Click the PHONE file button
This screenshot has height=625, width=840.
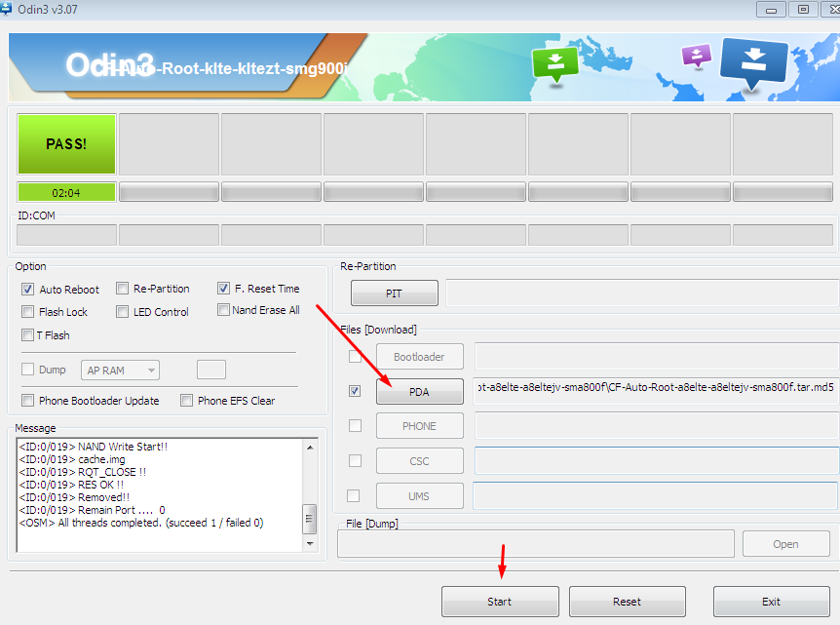pos(419,426)
